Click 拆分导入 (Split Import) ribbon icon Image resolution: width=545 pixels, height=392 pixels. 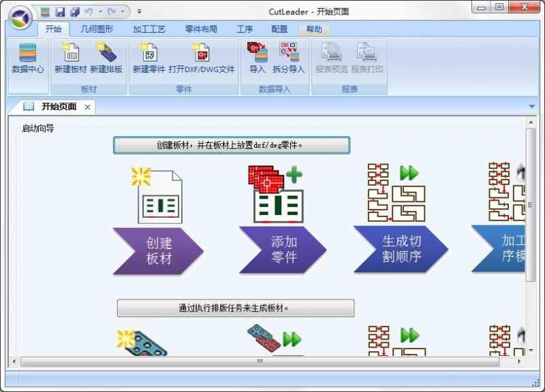pos(288,58)
